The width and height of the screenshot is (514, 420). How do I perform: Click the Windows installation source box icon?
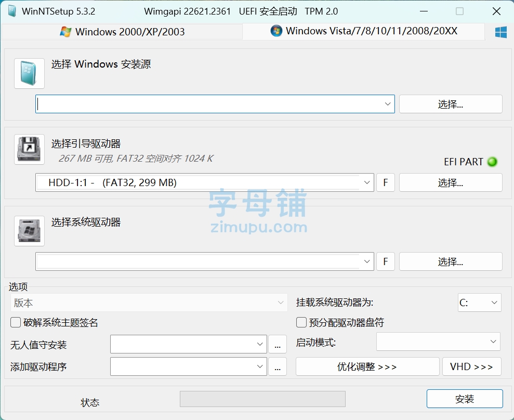pyautogui.click(x=29, y=73)
